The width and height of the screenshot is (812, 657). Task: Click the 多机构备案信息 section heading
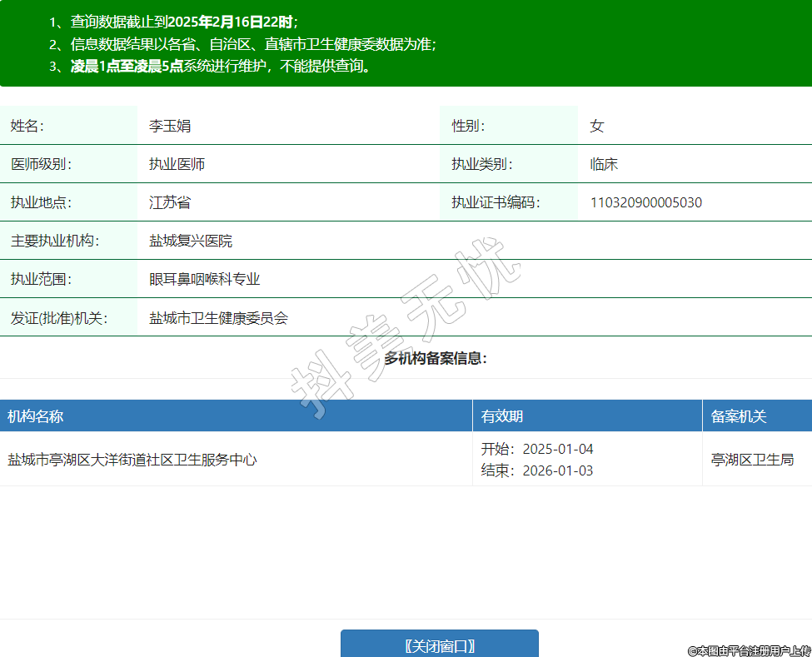pos(435,358)
